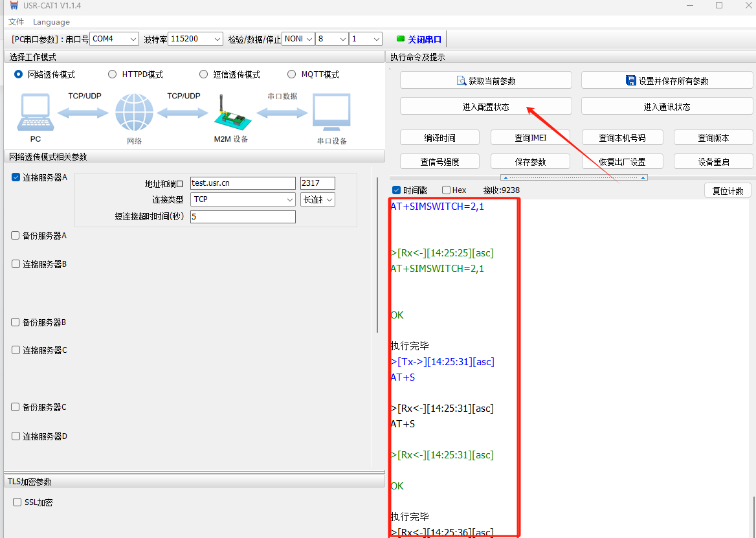The image size is (756, 538).
Task: Click the 网络透传模式相关参数 section header
Action: [194, 157]
